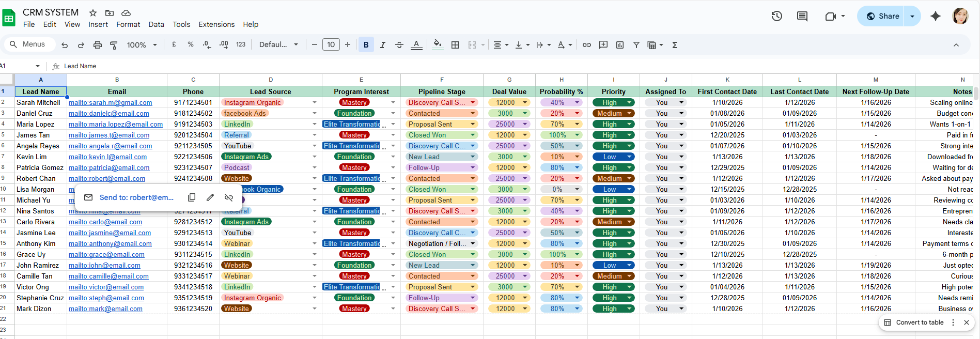Open the Borders tool
This screenshot has height=339, width=980.
click(455, 45)
